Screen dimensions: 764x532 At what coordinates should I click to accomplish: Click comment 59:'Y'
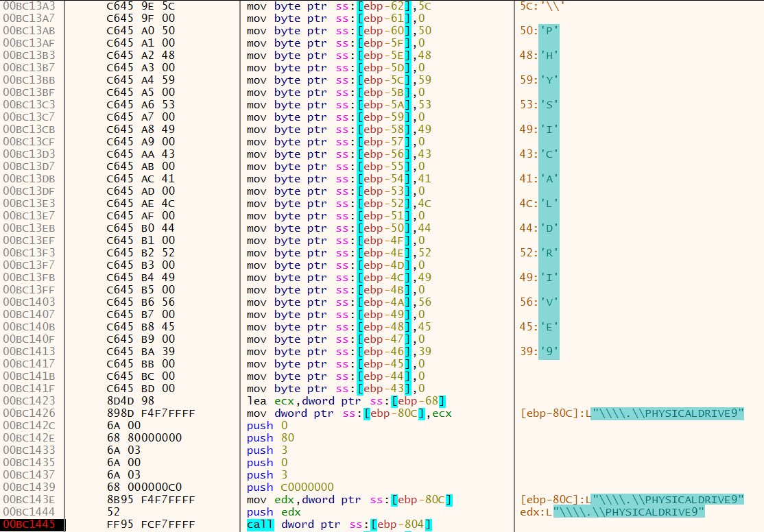[x=539, y=80]
